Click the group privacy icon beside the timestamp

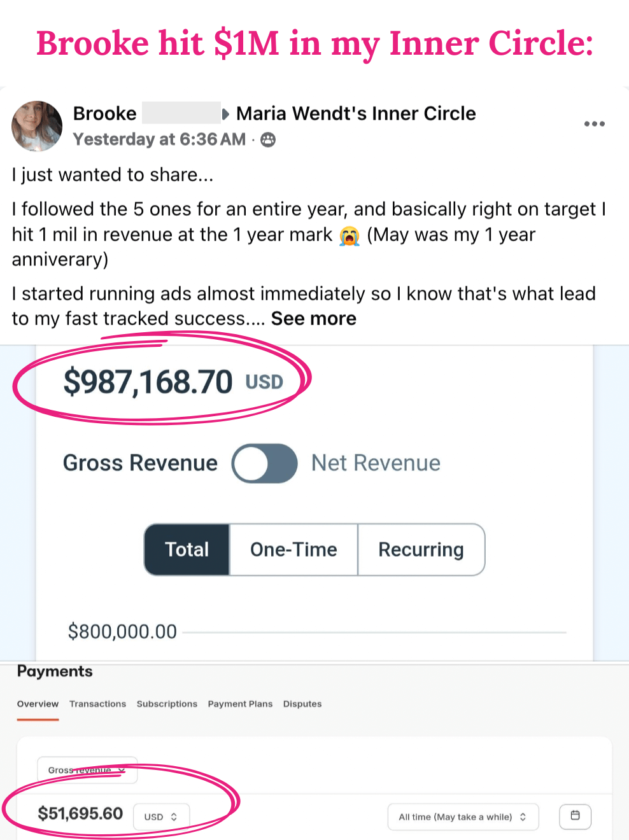click(269, 140)
